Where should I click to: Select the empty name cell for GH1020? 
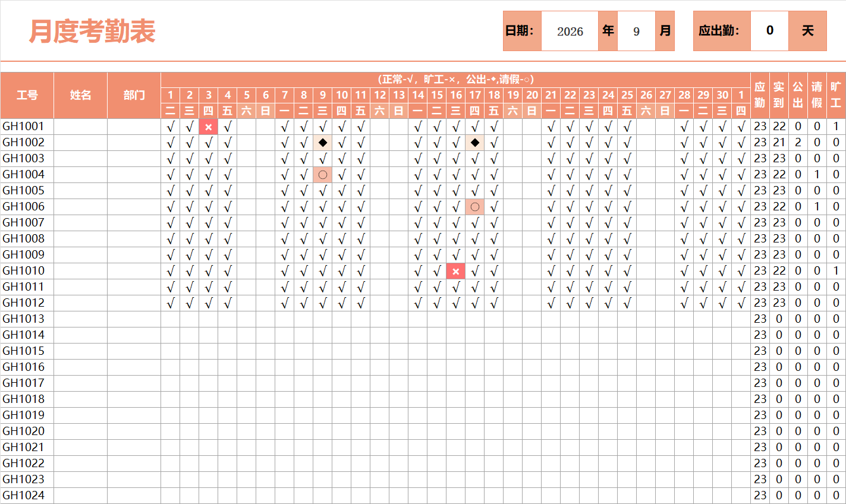(80, 431)
